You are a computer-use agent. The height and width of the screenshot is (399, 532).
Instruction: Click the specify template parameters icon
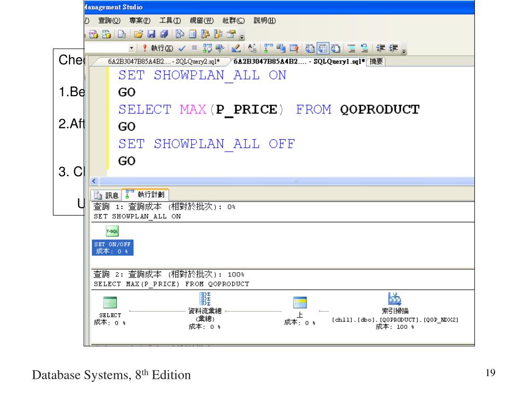click(252, 48)
